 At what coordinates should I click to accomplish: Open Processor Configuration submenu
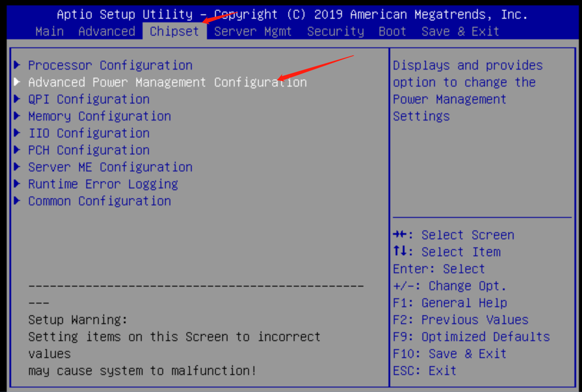click(x=110, y=65)
